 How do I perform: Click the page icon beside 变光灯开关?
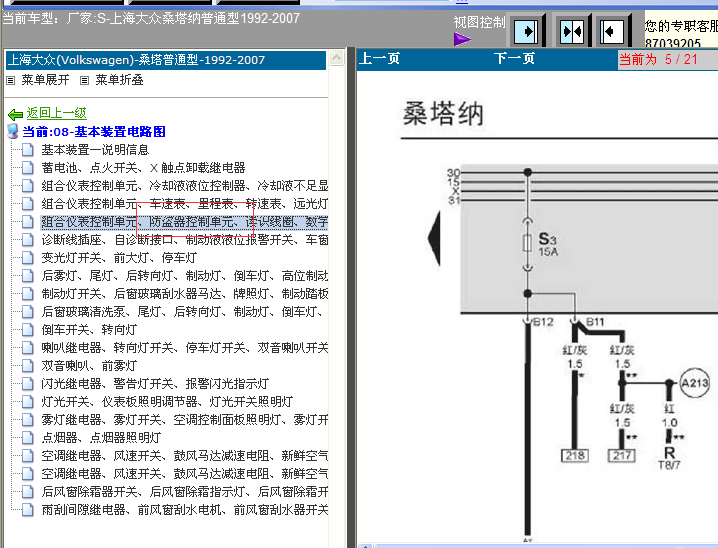[28, 258]
